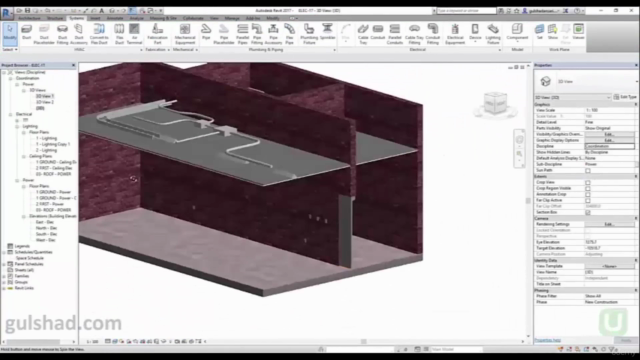Expand the Families node in Project Browser
The height and width of the screenshot is (360, 640).
click(x=4, y=276)
